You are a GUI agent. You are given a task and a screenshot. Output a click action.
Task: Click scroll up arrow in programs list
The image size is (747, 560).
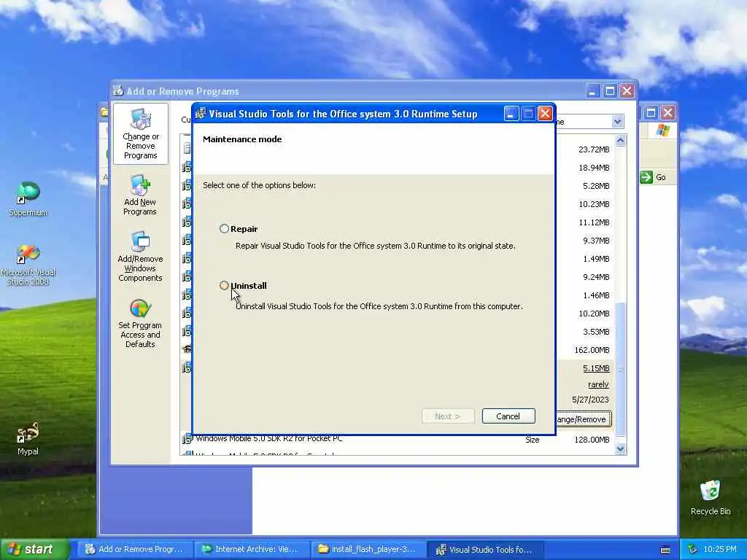(620, 140)
